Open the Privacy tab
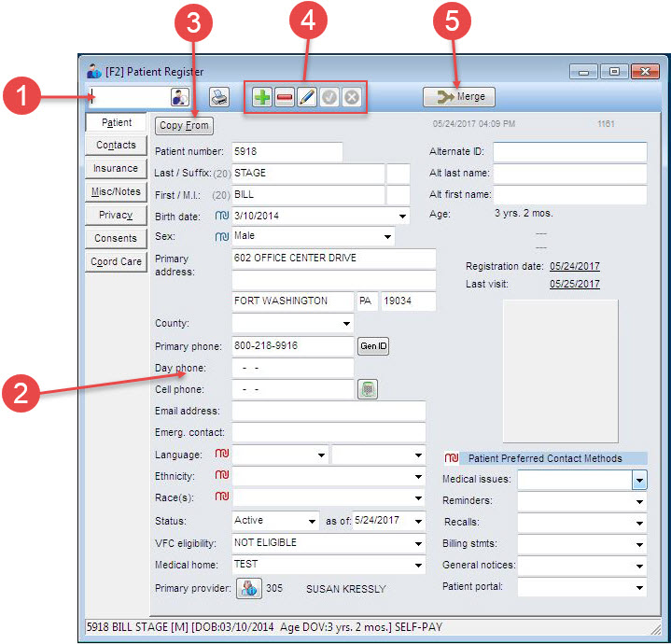This screenshot has height=644, width=671. point(116,215)
